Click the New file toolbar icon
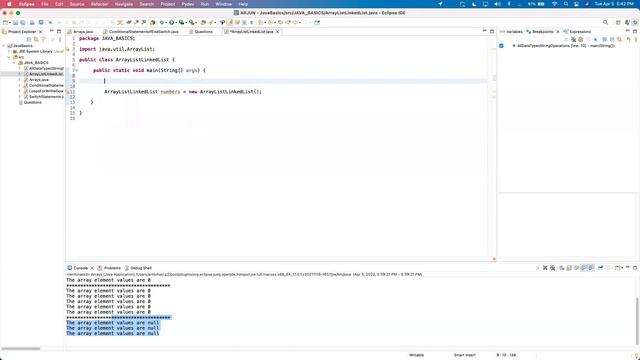The height and width of the screenshot is (360, 640). click(x=5, y=22)
